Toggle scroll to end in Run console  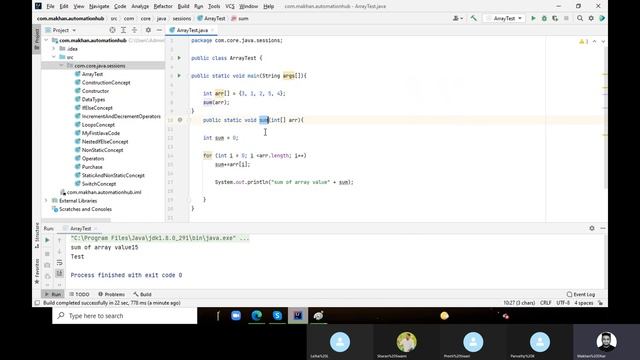click(x=60, y=273)
